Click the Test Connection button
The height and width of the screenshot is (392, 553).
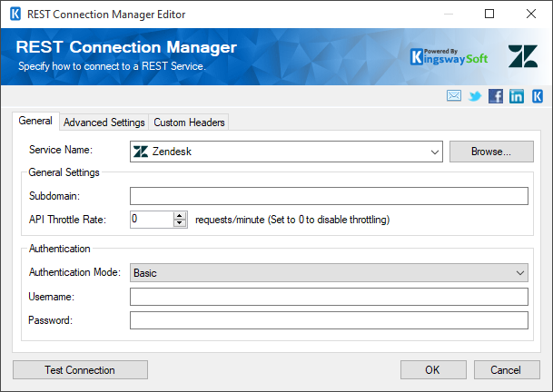(80, 370)
